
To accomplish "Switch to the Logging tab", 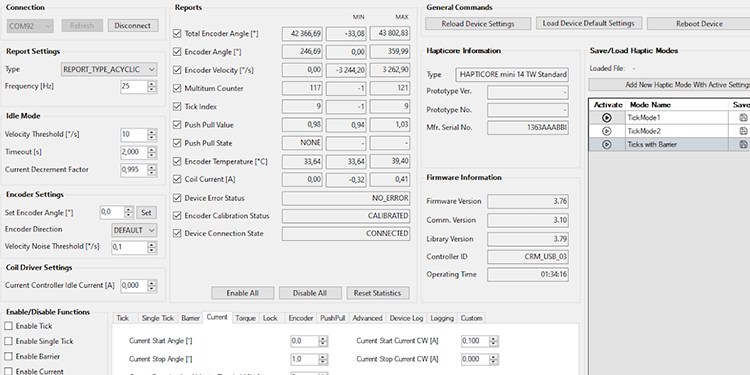I will coord(442,318).
